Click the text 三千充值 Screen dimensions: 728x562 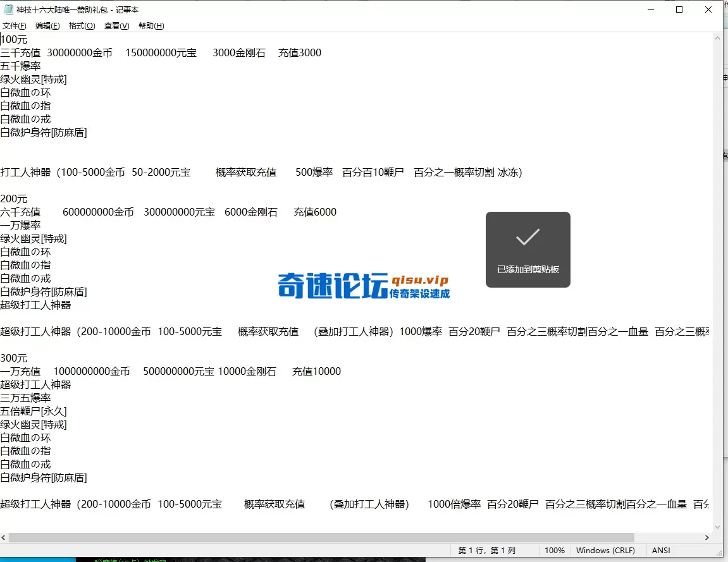click(20, 53)
